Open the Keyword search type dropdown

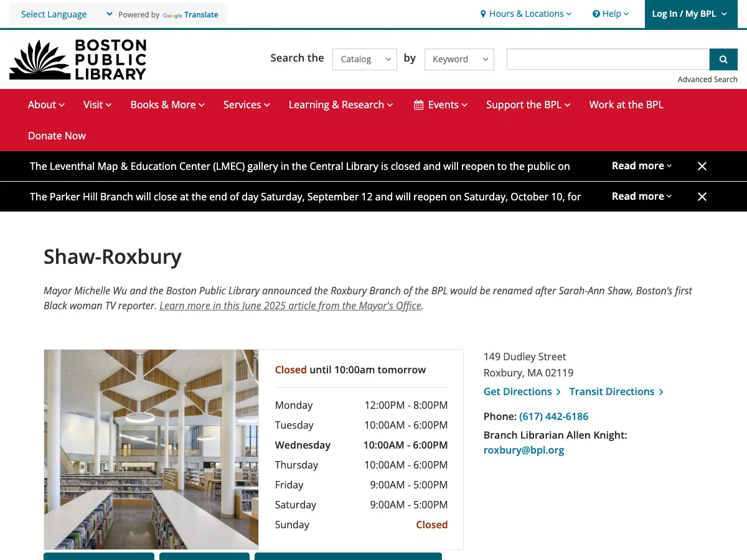[x=459, y=59]
